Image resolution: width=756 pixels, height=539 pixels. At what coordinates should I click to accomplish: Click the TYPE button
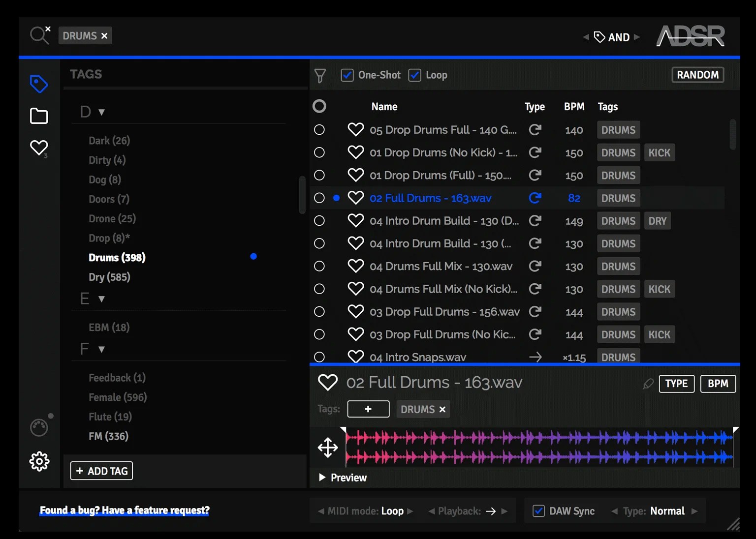[x=677, y=384]
